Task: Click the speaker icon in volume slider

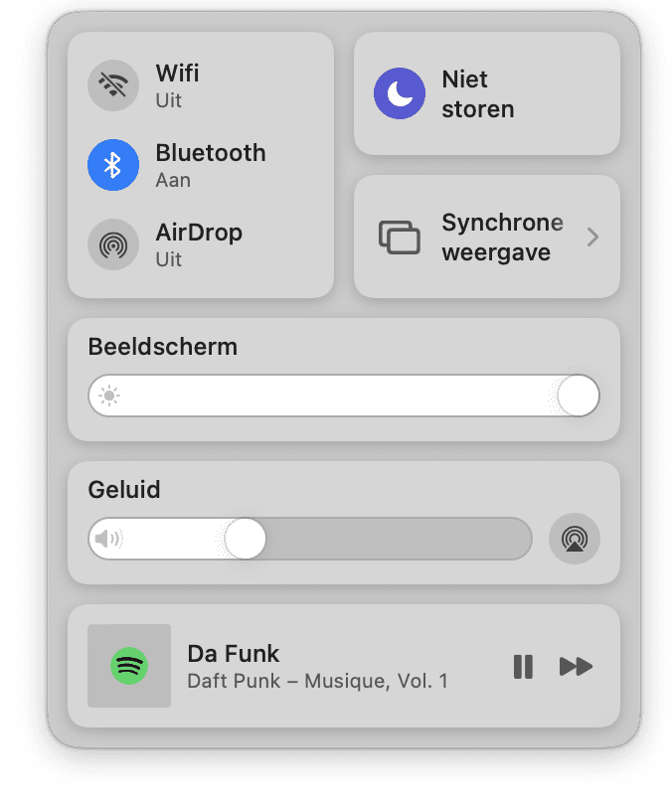Action: coord(109,539)
